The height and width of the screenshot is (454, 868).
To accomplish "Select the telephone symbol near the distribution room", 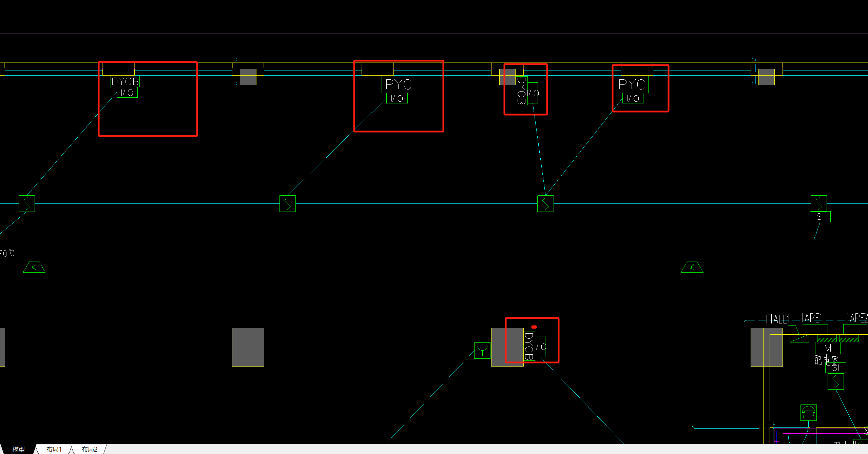I will point(809,413).
